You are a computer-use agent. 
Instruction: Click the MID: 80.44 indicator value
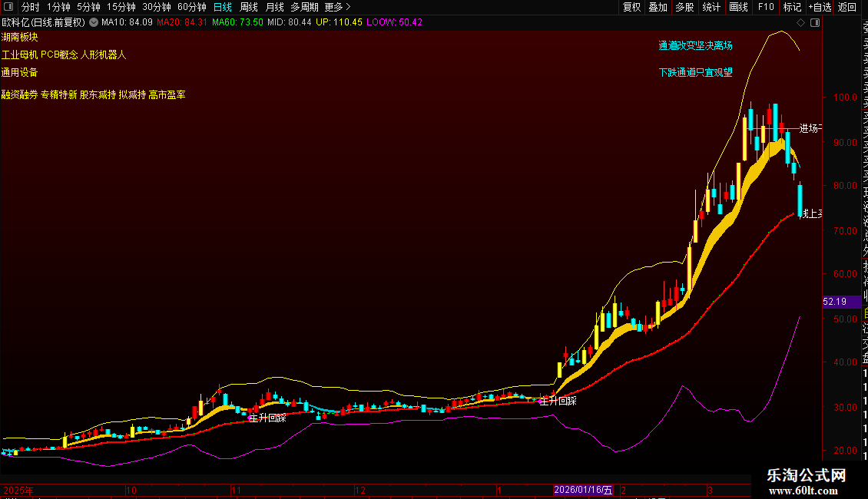[x=290, y=22]
